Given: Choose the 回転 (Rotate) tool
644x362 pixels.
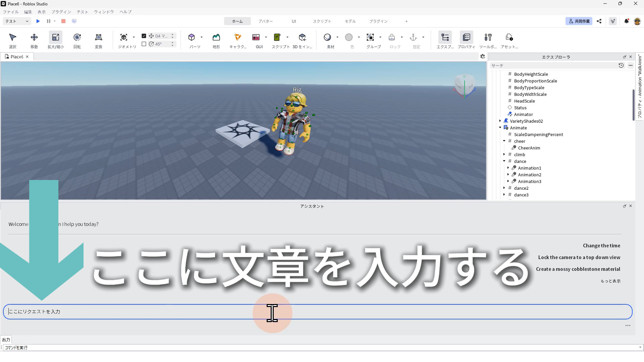Looking at the screenshot, I should click(77, 38).
